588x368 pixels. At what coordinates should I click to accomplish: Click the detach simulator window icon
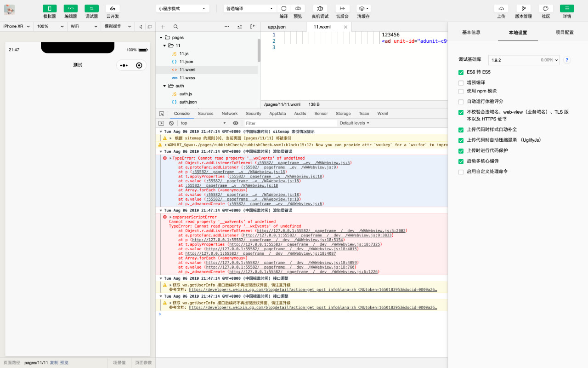tap(149, 27)
